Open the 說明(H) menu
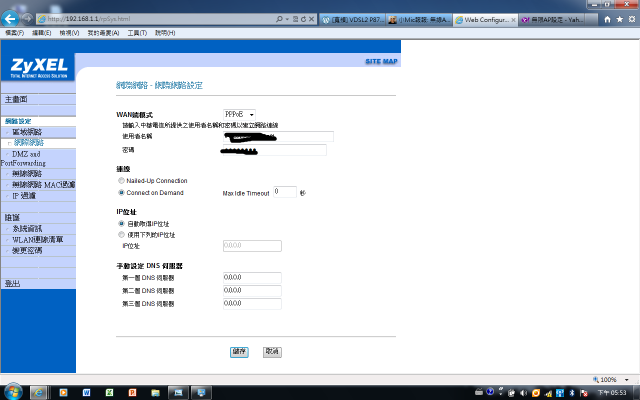This screenshot has height=400, width=640. click(x=165, y=33)
